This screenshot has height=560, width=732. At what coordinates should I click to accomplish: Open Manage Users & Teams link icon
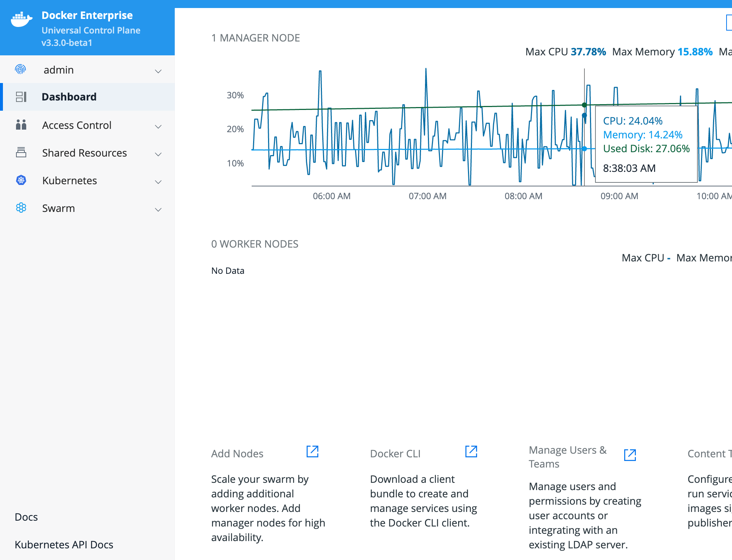click(x=630, y=455)
